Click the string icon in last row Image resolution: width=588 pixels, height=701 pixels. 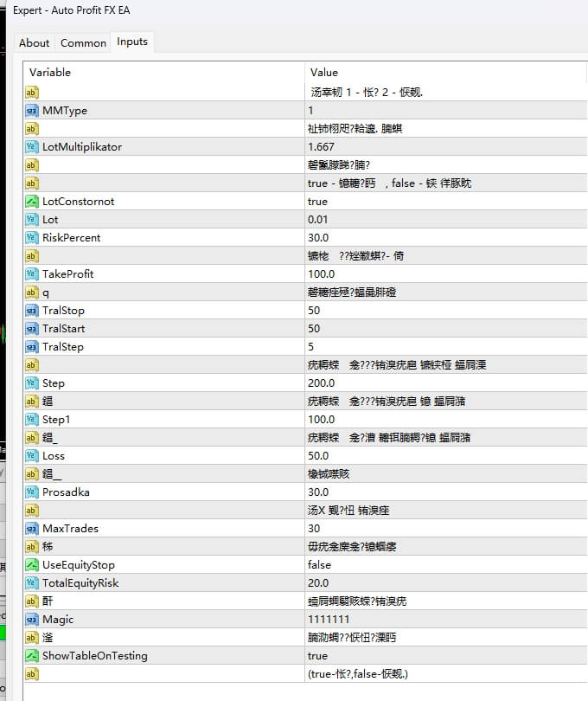click(x=32, y=673)
